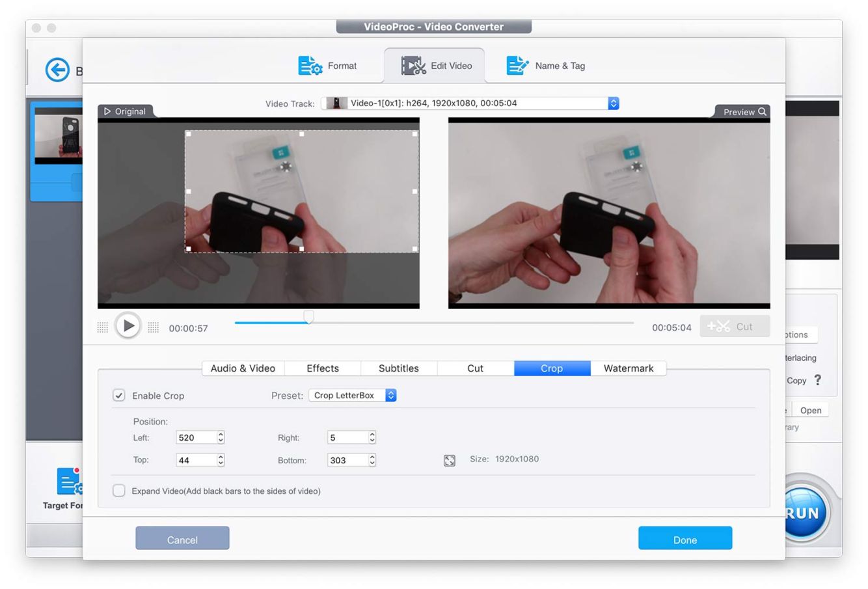The width and height of the screenshot is (868, 589).
Task: Click the scissors Cut button
Action: click(735, 327)
